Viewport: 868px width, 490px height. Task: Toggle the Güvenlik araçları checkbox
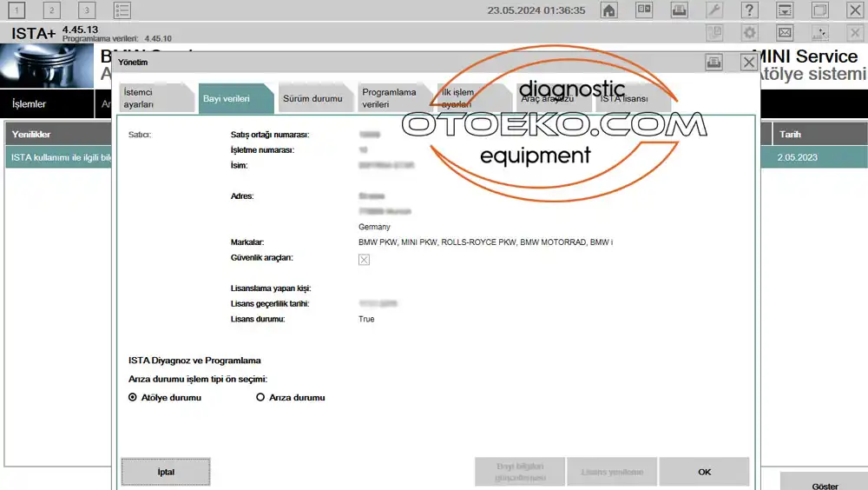(x=364, y=260)
